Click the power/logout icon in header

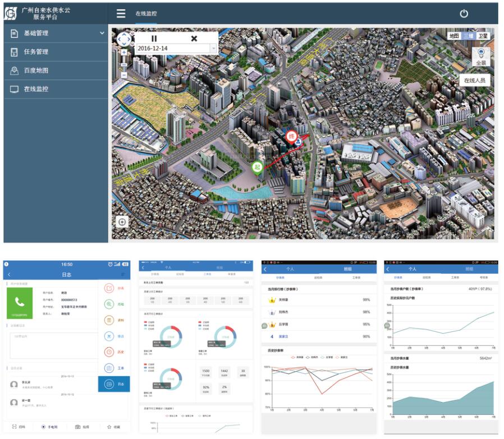(x=464, y=14)
